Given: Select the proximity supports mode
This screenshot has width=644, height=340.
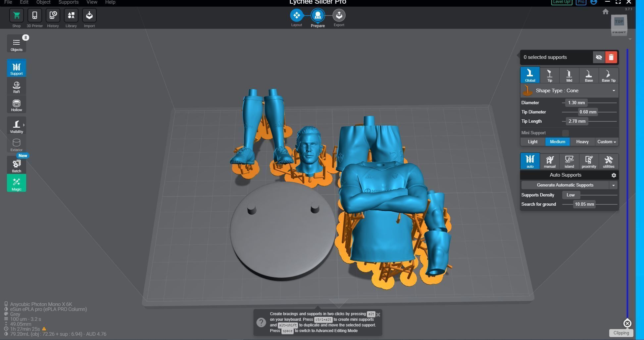Looking at the screenshot, I should point(589,161).
